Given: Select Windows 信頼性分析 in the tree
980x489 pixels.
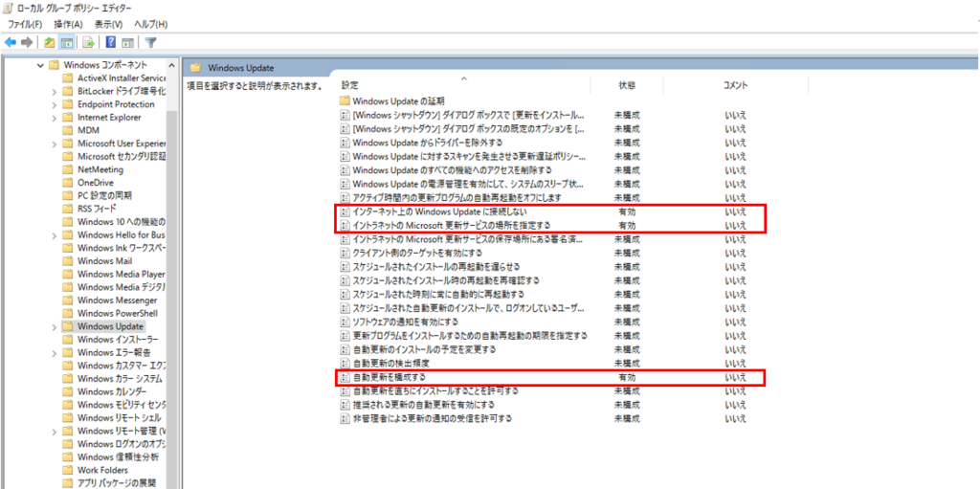Looking at the screenshot, I should coord(118,457).
